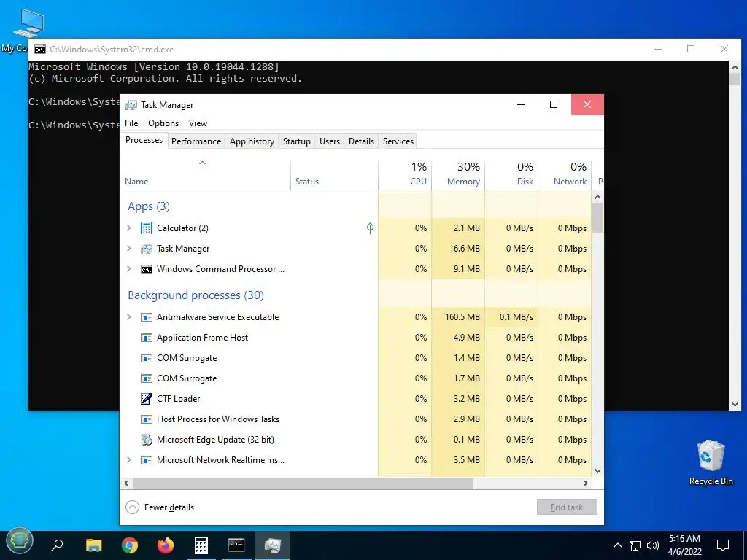747x560 pixels.
Task: Click the Task Manager process row icon
Action: 146,249
